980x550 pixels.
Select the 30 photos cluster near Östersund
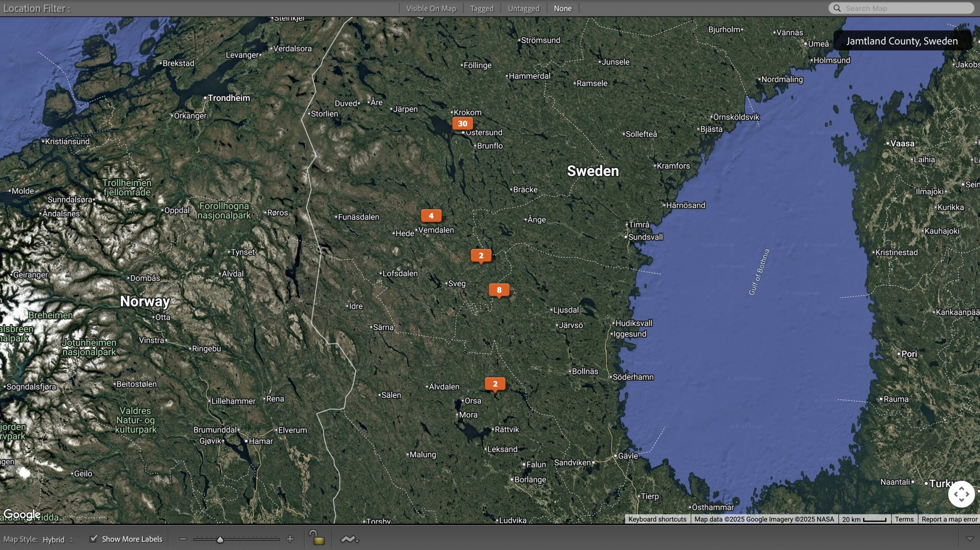462,123
